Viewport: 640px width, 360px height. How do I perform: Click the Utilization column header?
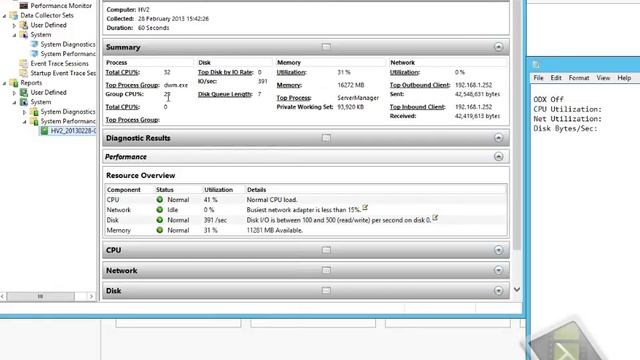(x=218, y=190)
